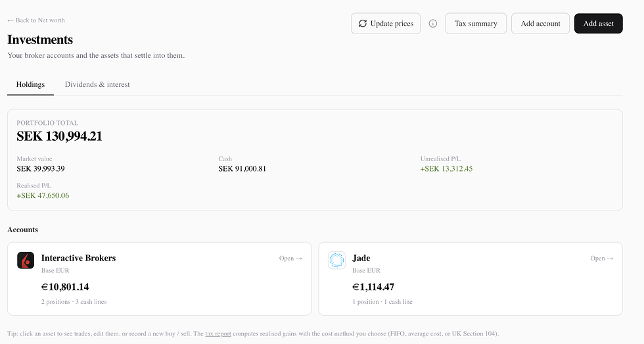This screenshot has width=644, height=344.
Task: Click the info circle icon beside Update prices
Action: tap(433, 24)
